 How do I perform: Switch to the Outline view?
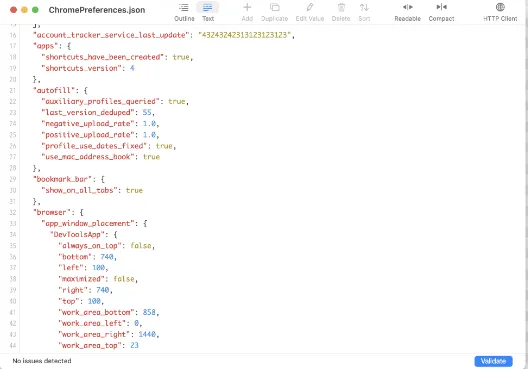(x=184, y=12)
